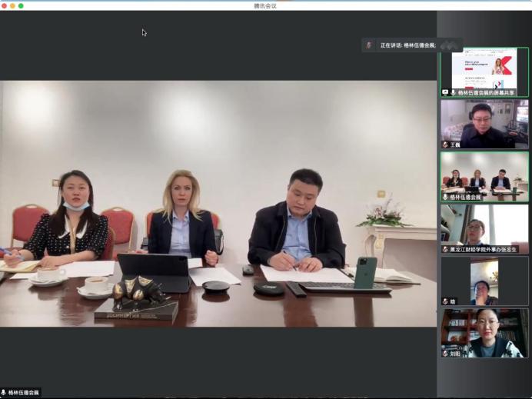Click the microphone icon on the 屏幕共享 tile label
Image resolution: width=532 pixels, height=399 pixels.
coord(453,92)
